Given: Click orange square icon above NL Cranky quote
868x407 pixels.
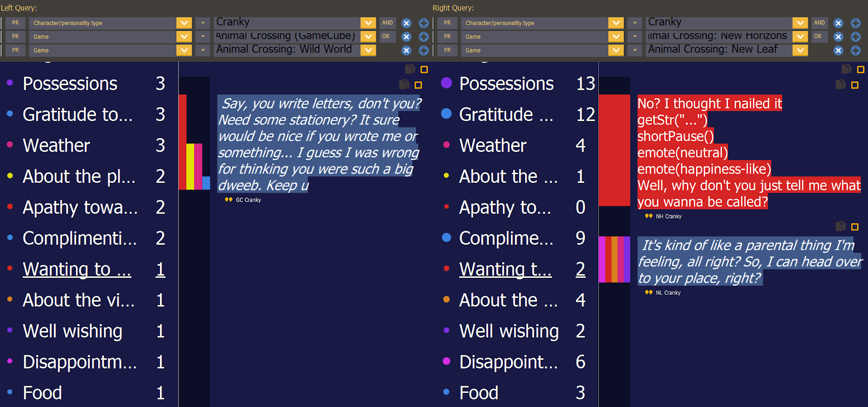Looking at the screenshot, I should [855, 227].
